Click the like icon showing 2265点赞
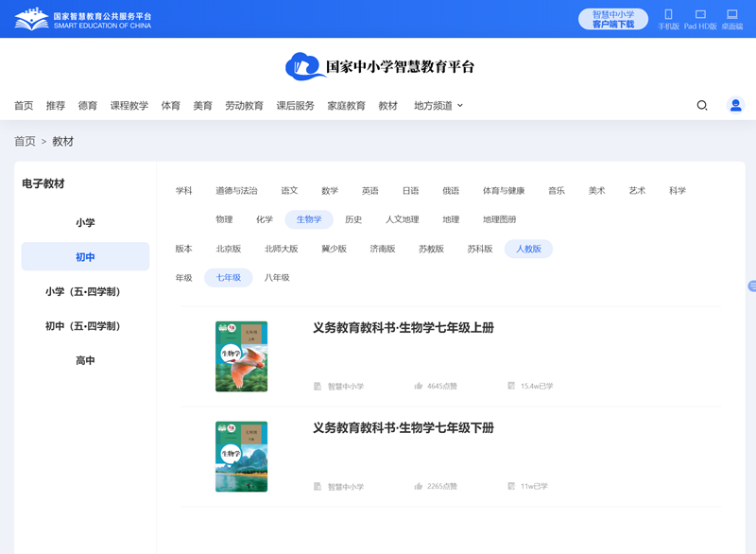The height and width of the screenshot is (554, 756). 418,486
